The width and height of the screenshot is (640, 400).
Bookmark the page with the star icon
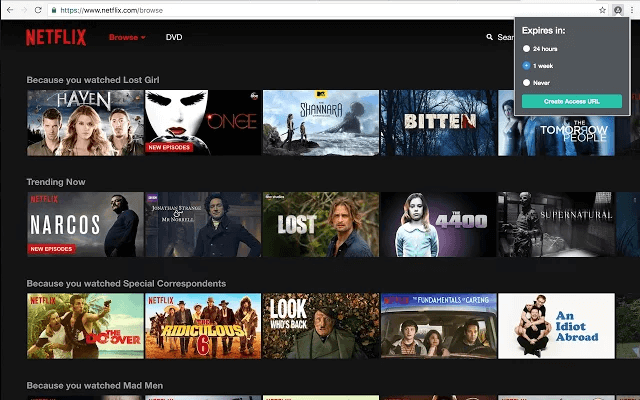[602, 10]
